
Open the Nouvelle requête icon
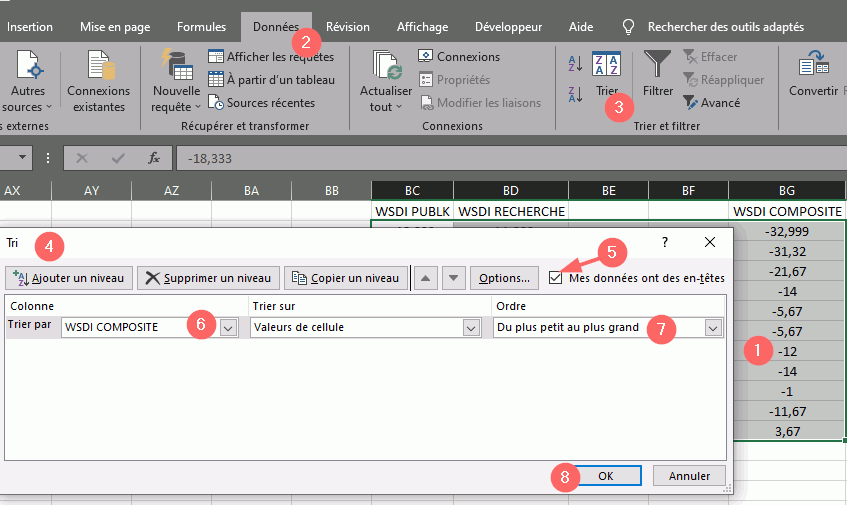pyautogui.click(x=176, y=66)
